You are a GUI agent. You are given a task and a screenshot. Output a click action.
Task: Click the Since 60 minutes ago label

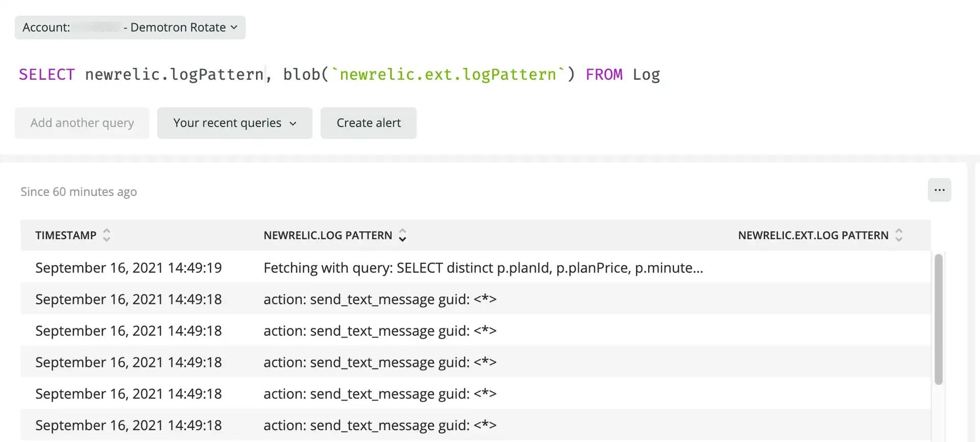79,192
